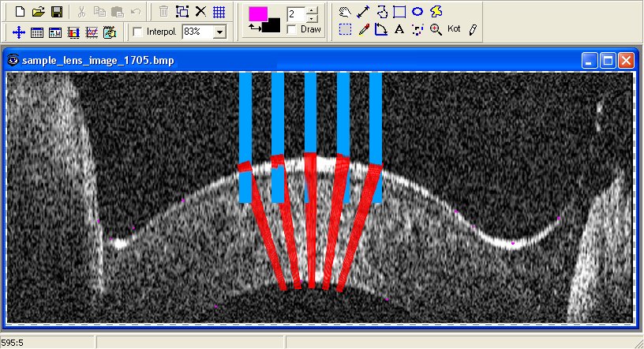The image size is (644, 349).
Task: Select the blue ellipse tool
Action: (417, 12)
